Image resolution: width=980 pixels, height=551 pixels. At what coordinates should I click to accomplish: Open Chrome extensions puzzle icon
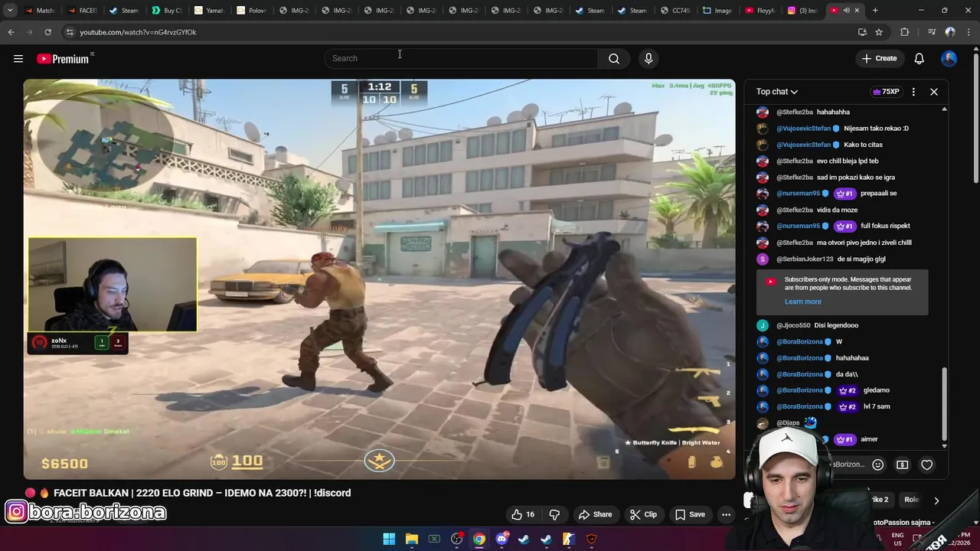pos(905,32)
